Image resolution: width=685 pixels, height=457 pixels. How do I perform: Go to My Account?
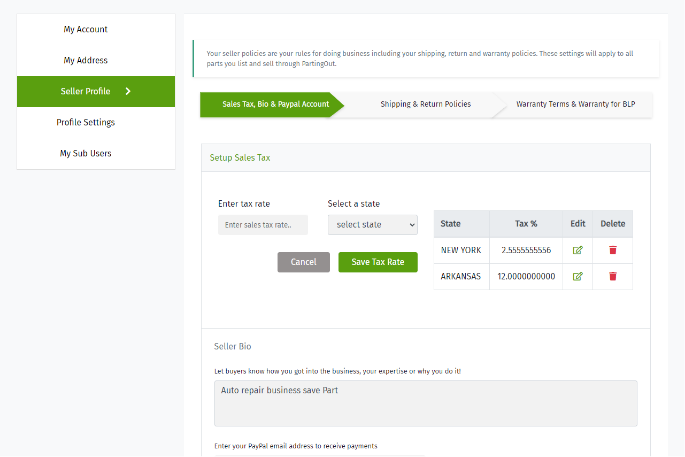tap(86, 29)
